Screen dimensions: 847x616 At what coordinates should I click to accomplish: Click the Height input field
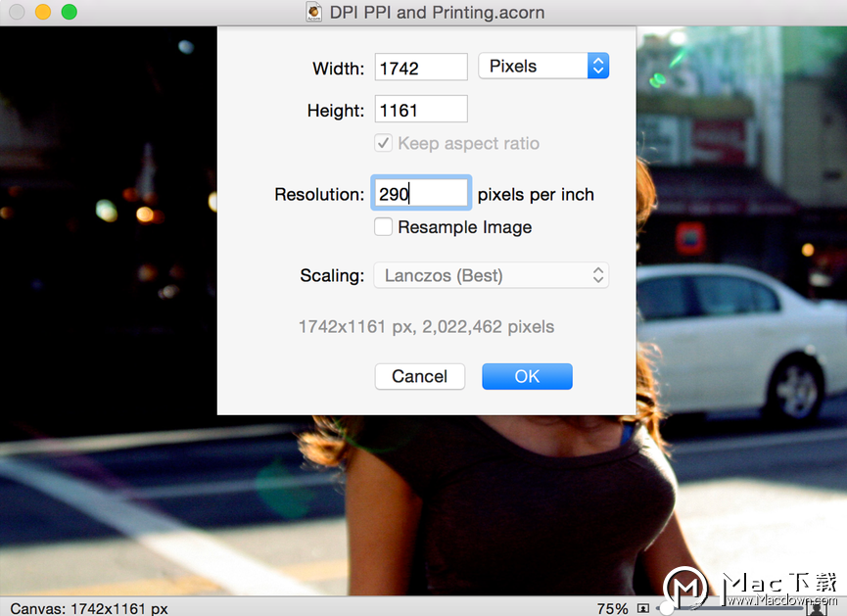(x=421, y=109)
